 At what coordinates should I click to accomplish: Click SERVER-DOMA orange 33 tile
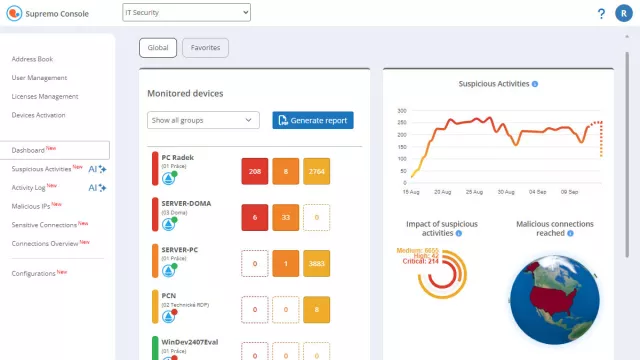coord(286,218)
